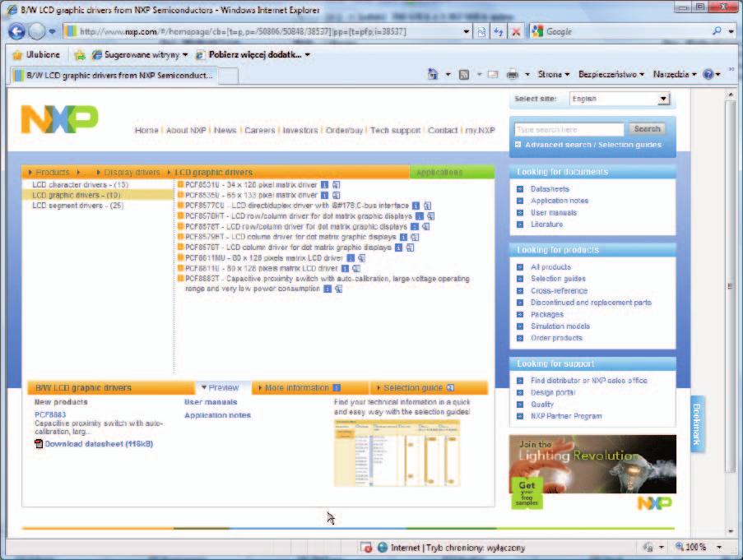Open the zoom level 100% dropdown arrow
The image size is (743, 560).
point(719,547)
